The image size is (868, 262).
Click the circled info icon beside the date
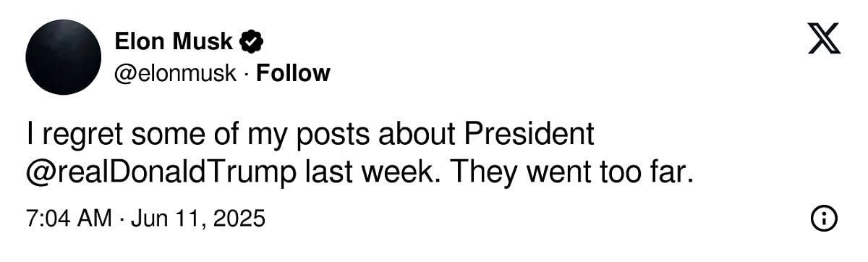pyautogui.click(x=825, y=218)
